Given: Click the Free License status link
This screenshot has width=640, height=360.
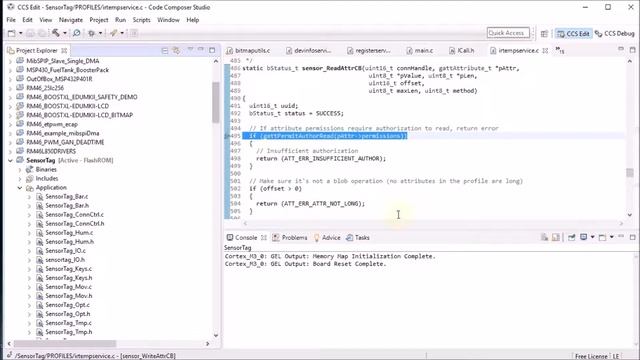Looking at the screenshot, I should 591,356.
